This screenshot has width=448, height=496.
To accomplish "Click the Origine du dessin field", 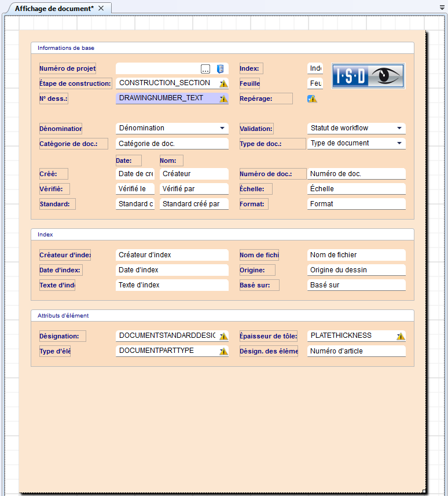I will [x=357, y=270].
